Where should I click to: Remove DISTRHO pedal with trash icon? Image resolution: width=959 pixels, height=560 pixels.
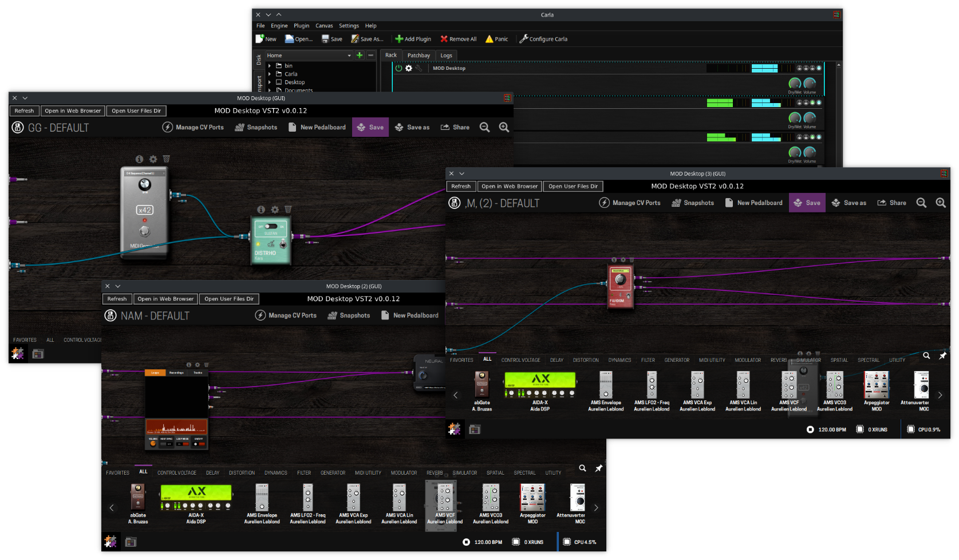(x=288, y=210)
